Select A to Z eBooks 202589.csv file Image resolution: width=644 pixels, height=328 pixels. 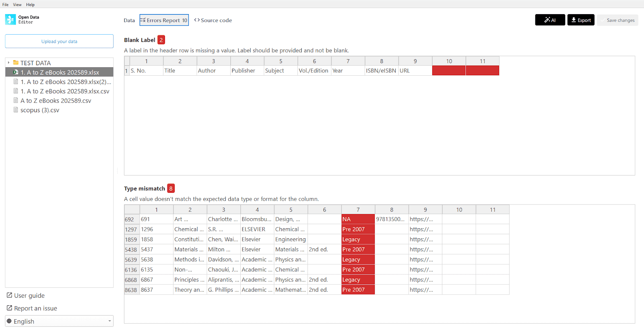pyautogui.click(x=56, y=101)
